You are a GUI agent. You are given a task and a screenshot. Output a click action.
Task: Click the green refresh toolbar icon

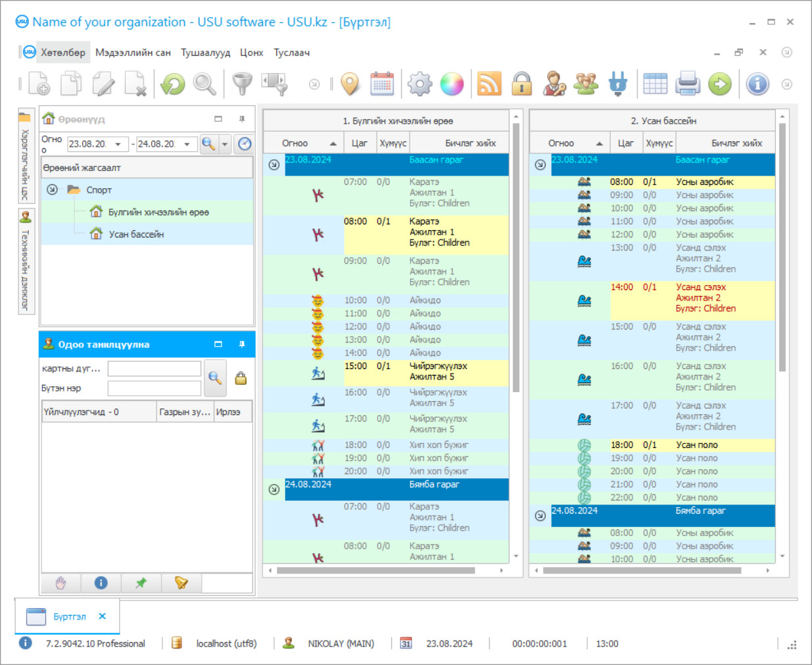[173, 84]
